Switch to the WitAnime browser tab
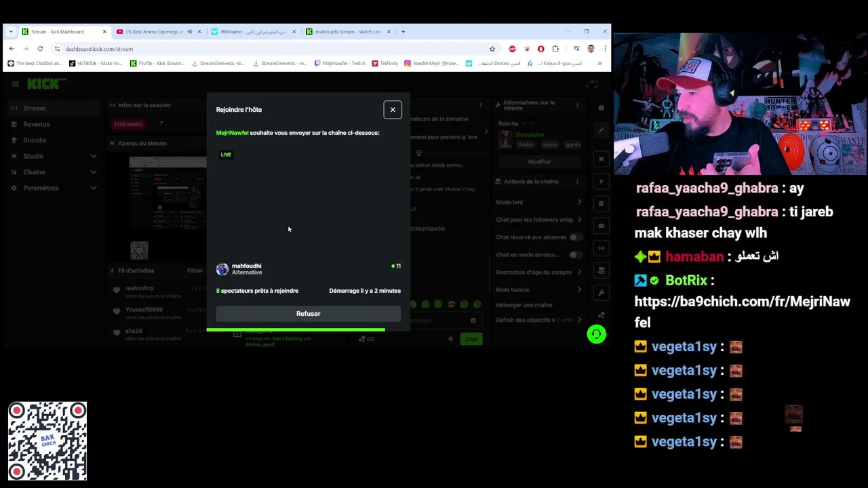Screen dimensions: 868x488 pos(252,32)
